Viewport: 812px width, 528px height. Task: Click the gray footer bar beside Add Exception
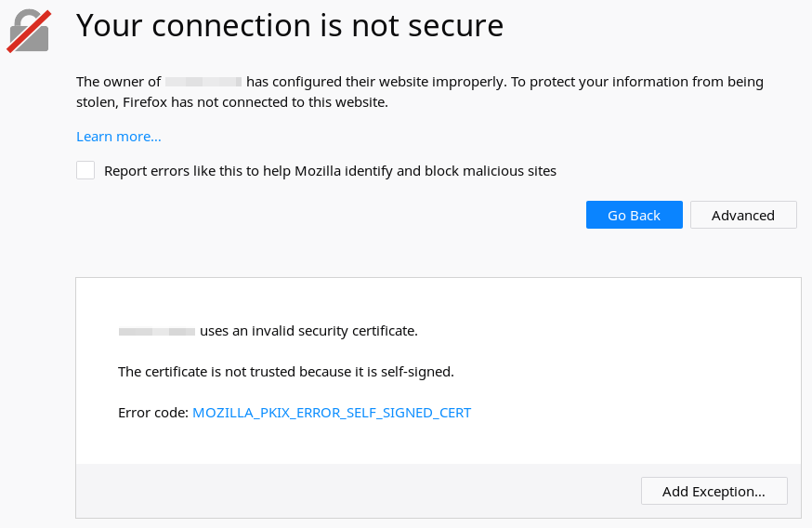pyautogui.click(x=353, y=491)
